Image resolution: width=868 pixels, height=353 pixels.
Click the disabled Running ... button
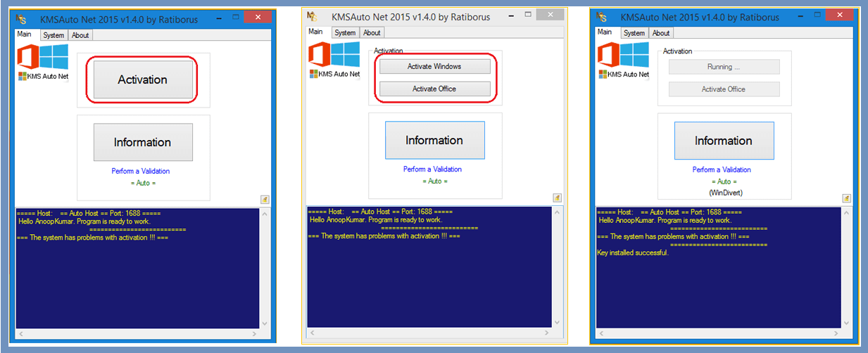(x=724, y=67)
